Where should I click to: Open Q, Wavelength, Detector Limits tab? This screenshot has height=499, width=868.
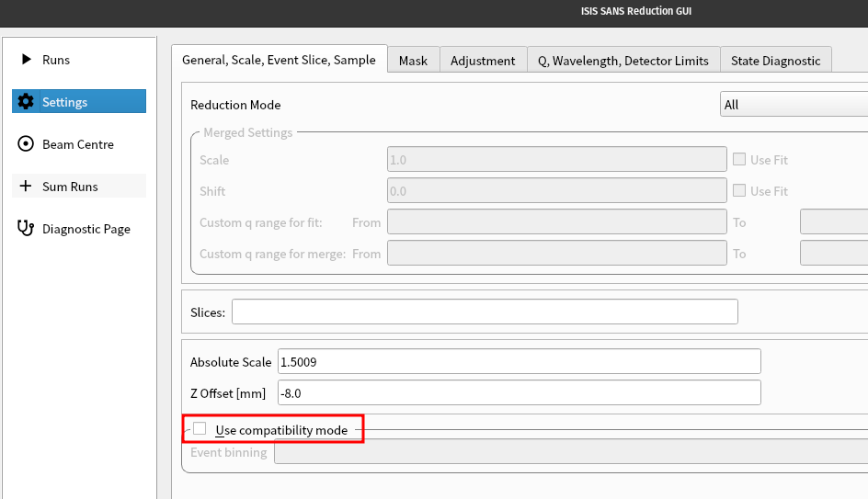(x=623, y=61)
